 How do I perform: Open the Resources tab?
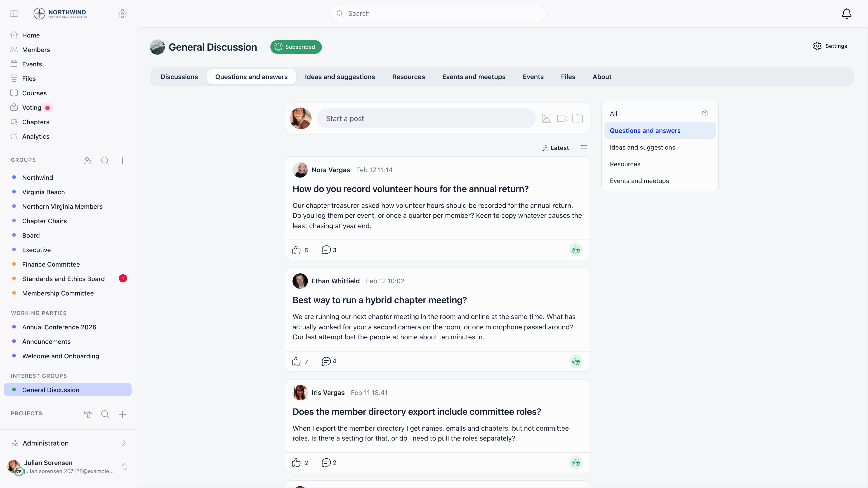(408, 77)
